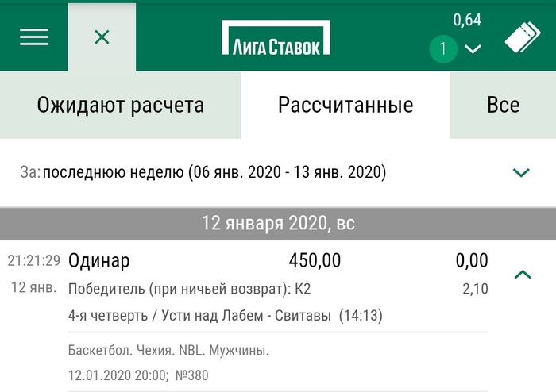Close the panel with the X icon
Image resolution: width=556 pixels, height=392 pixels.
point(102,37)
